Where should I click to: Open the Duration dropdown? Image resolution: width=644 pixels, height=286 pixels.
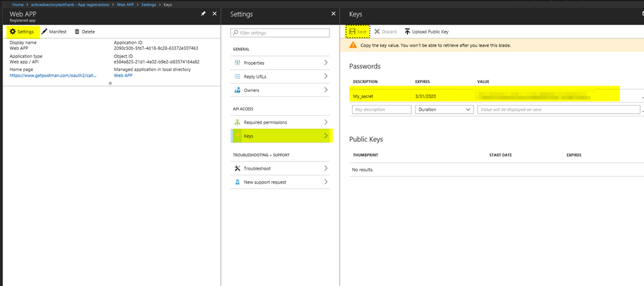click(445, 109)
